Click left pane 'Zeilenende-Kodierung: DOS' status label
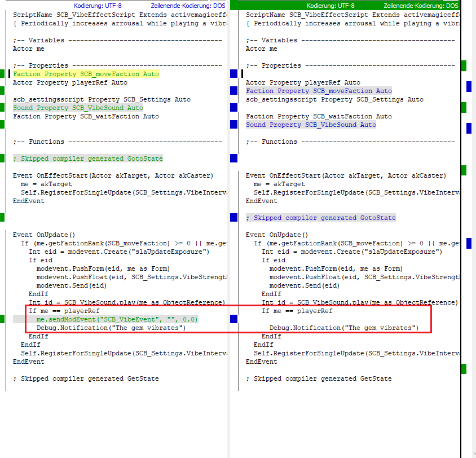The image size is (476, 458). click(x=188, y=6)
